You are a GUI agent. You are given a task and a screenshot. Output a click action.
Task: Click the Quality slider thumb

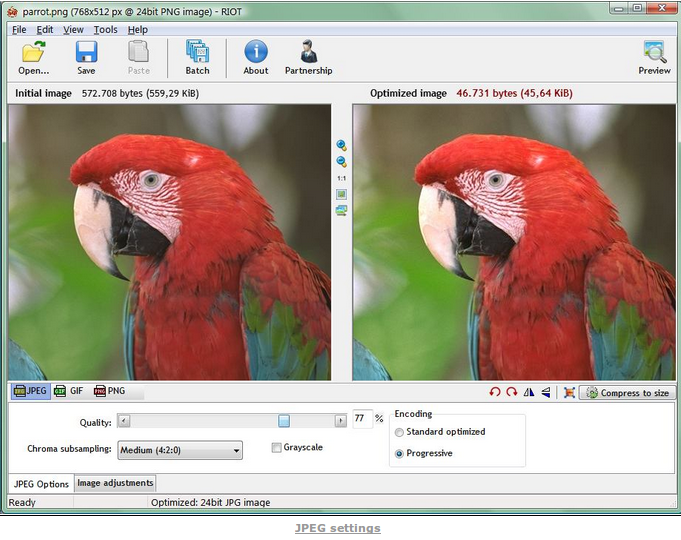coord(284,421)
